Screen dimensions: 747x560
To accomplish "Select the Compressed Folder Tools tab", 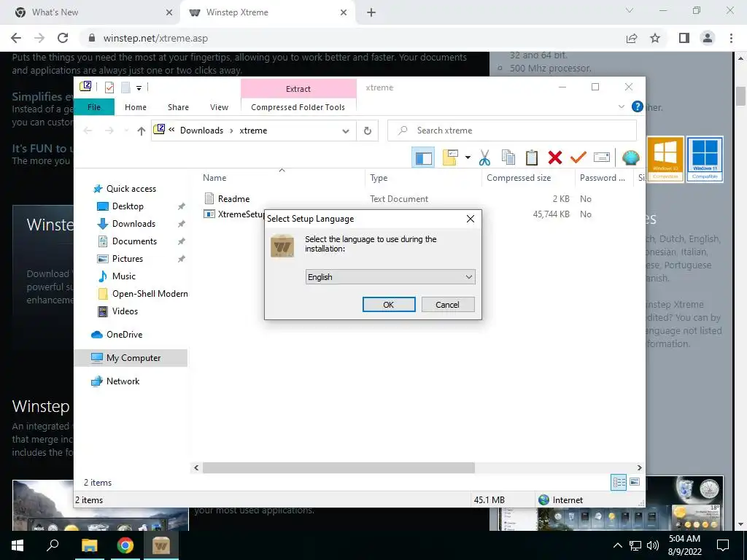I will [x=298, y=107].
